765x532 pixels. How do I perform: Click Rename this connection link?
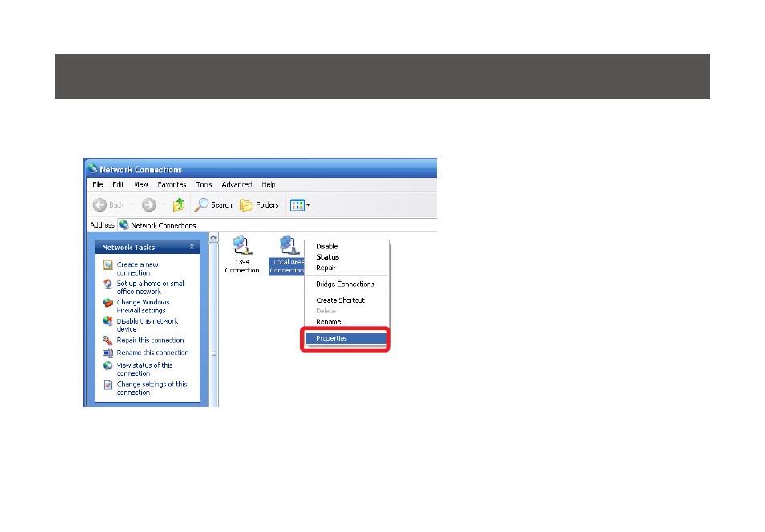pyautogui.click(x=152, y=353)
